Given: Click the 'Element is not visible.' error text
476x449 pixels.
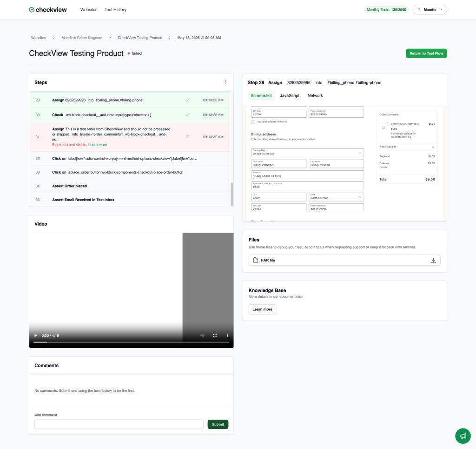Looking at the screenshot, I should pos(70,145).
